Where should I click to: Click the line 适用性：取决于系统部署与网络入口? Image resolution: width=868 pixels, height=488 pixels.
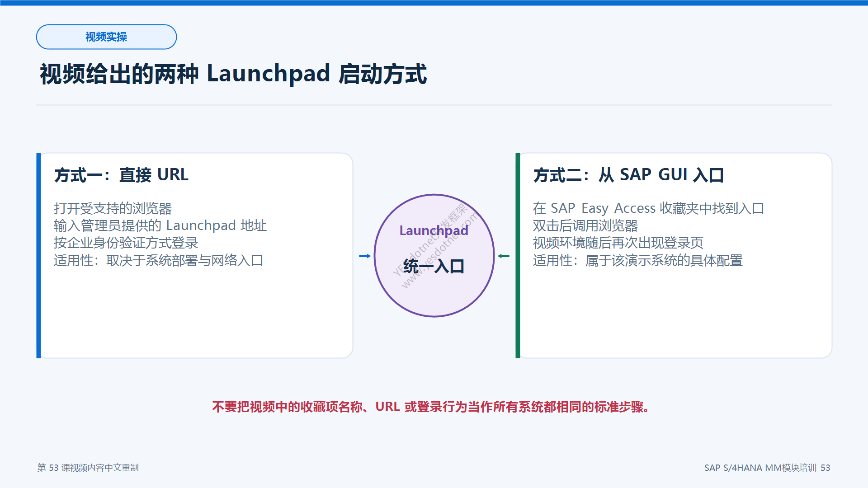pyautogui.click(x=159, y=260)
